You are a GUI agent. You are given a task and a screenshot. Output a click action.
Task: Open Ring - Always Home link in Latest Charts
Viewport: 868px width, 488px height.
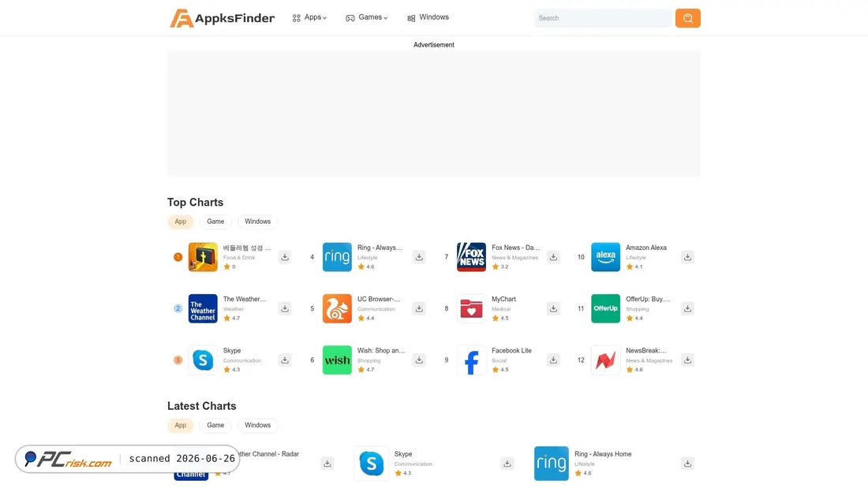pos(603,454)
